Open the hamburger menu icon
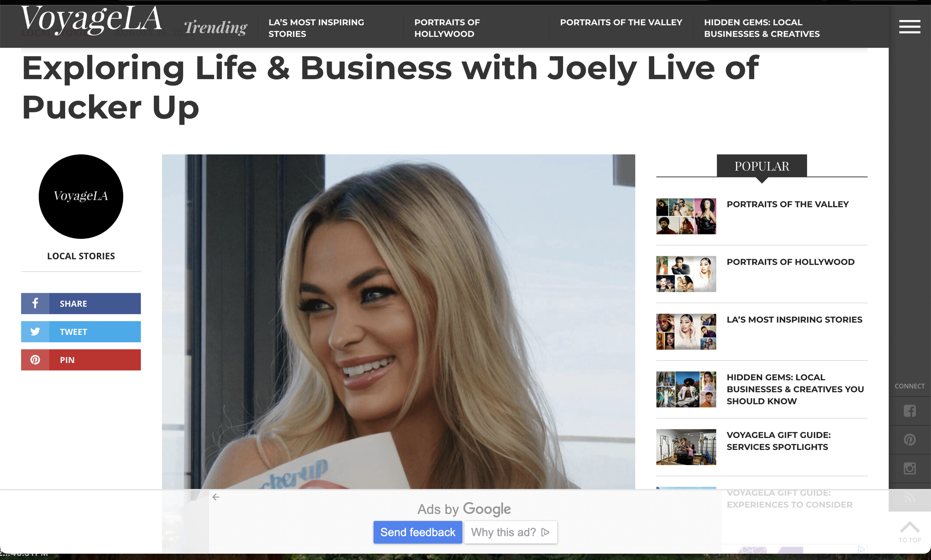The height and width of the screenshot is (560, 931). click(909, 27)
